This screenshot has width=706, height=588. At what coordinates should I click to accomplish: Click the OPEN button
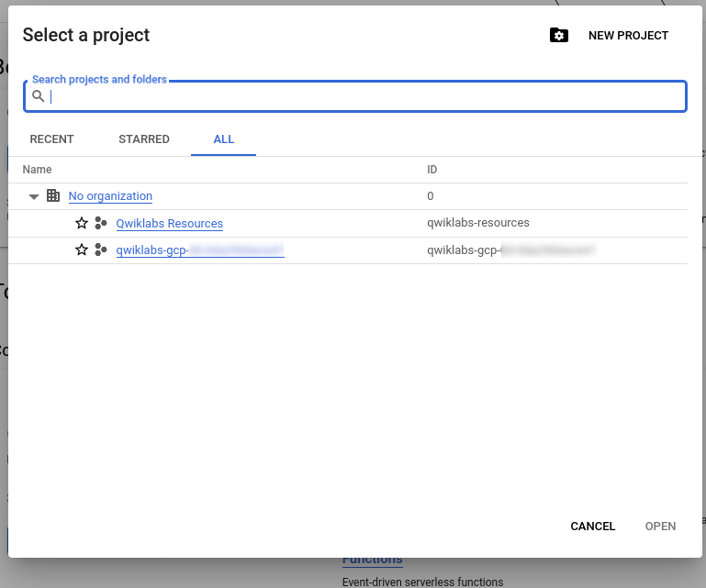pos(660,527)
